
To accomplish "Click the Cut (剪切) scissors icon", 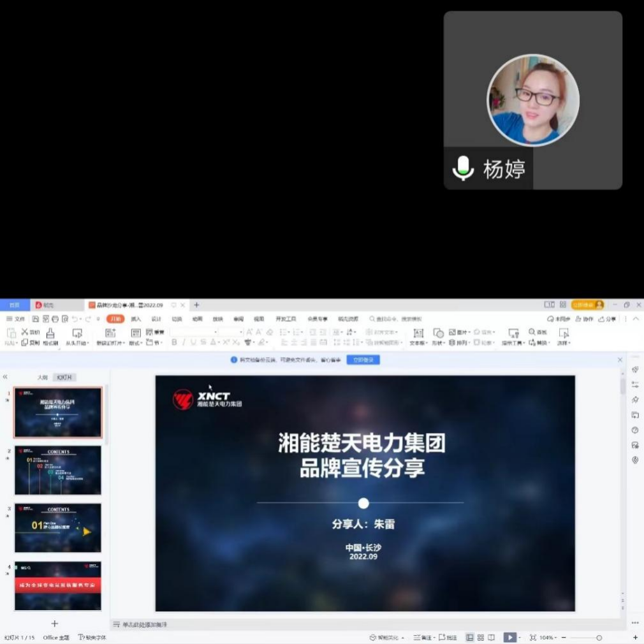I will point(26,332).
